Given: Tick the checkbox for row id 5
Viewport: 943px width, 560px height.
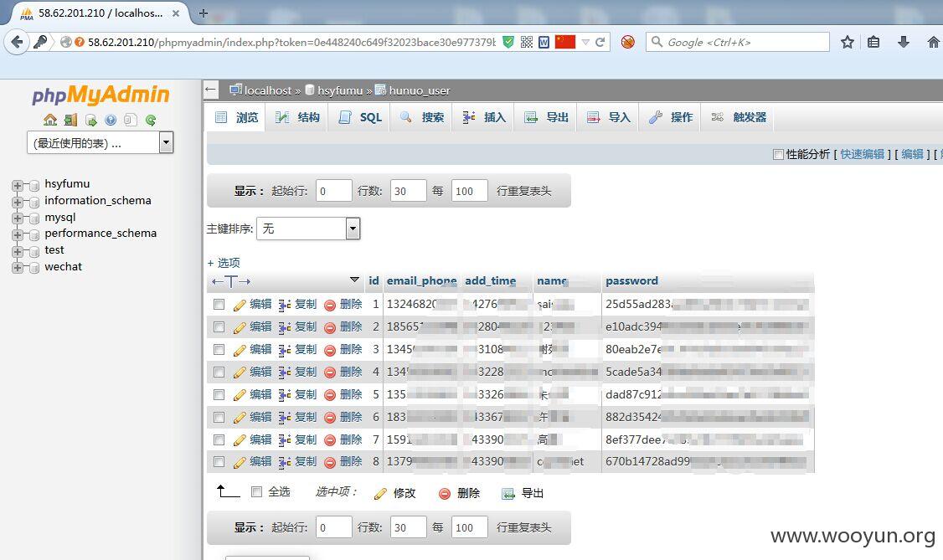Looking at the screenshot, I should point(219,395).
